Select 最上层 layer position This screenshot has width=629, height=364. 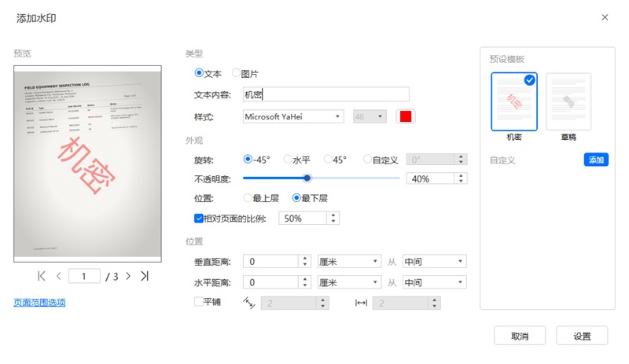[248, 197]
